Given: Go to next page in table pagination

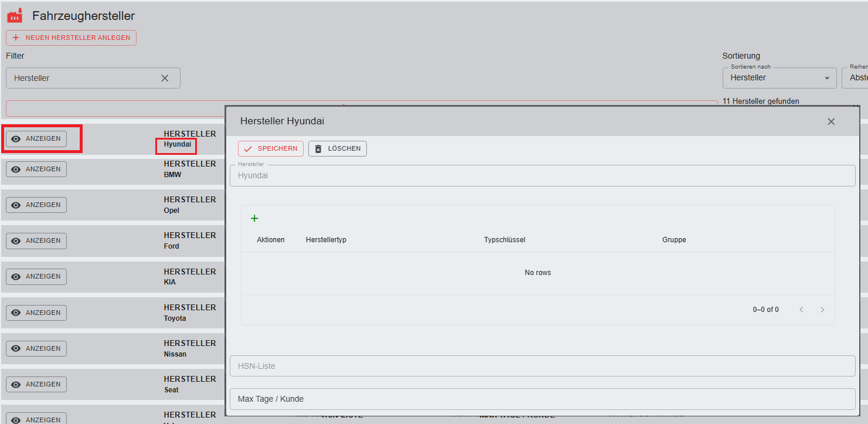Looking at the screenshot, I should pyautogui.click(x=822, y=310).
